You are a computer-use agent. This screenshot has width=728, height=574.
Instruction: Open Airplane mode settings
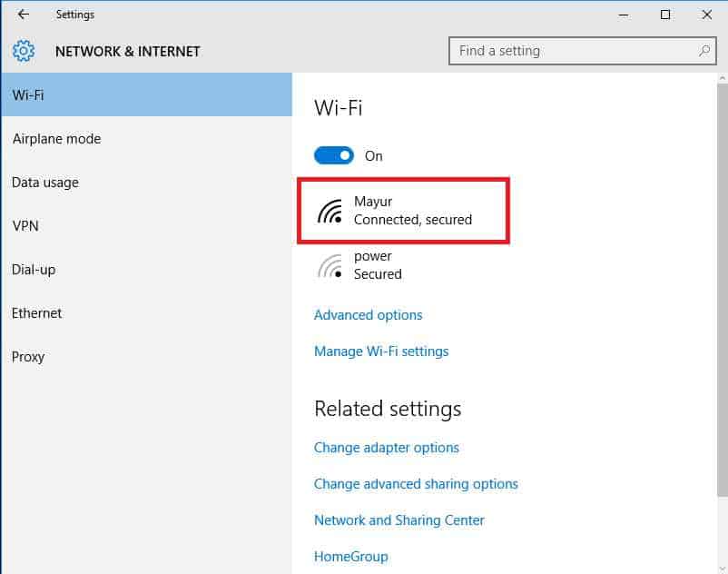(56, 139)
